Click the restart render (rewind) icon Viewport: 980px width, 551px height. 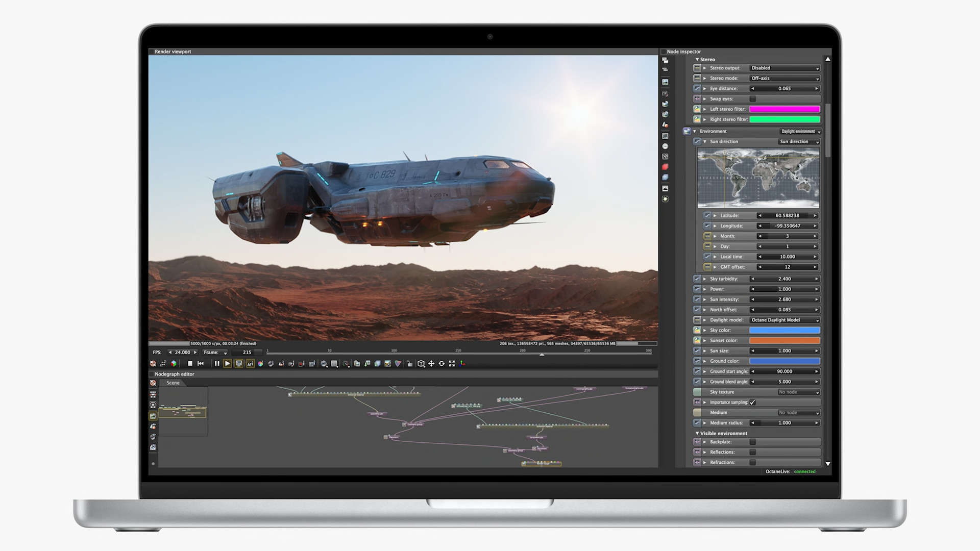[x=200, y=363]
